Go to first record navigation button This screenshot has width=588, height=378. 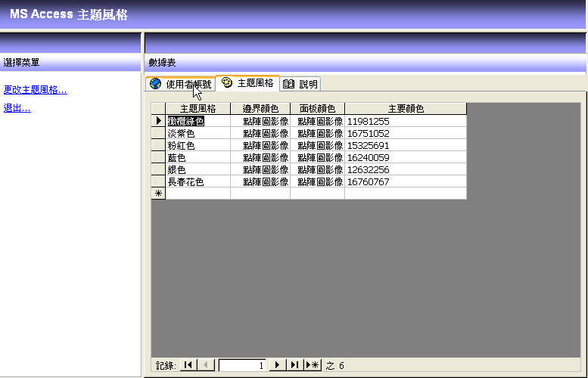click(188, 365)
